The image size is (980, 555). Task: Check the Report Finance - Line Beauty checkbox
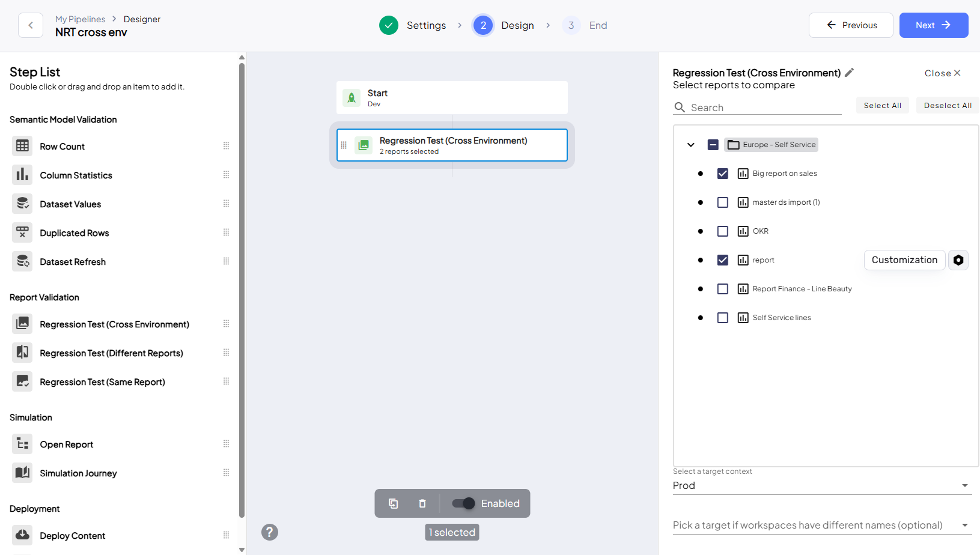723,289
